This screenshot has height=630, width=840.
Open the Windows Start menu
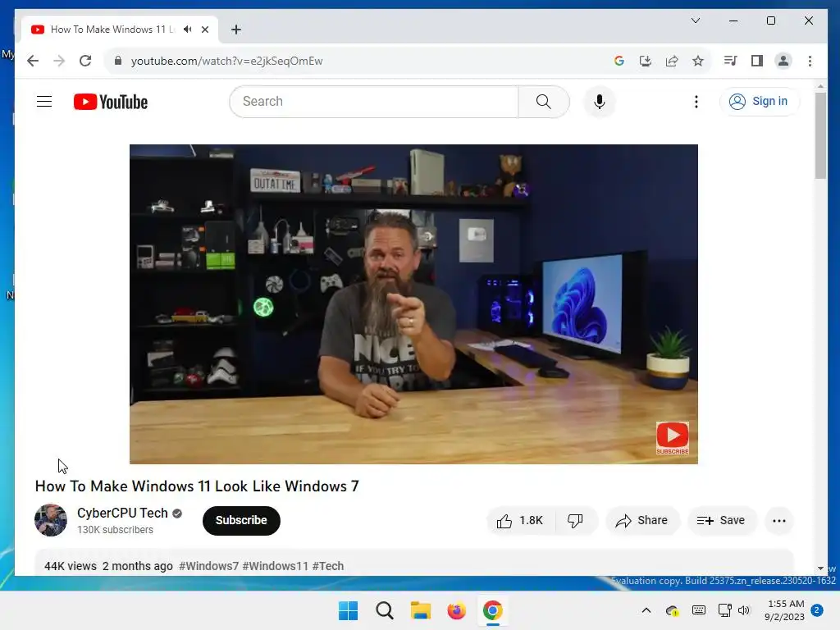(348, 610)
